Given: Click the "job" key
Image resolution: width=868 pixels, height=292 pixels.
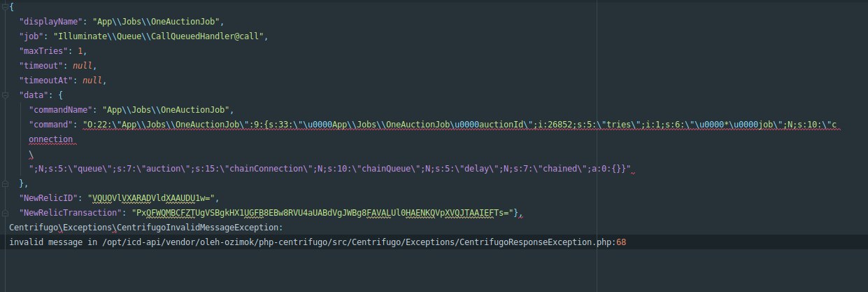Looking at the screenshot, I should pos(31,35).
